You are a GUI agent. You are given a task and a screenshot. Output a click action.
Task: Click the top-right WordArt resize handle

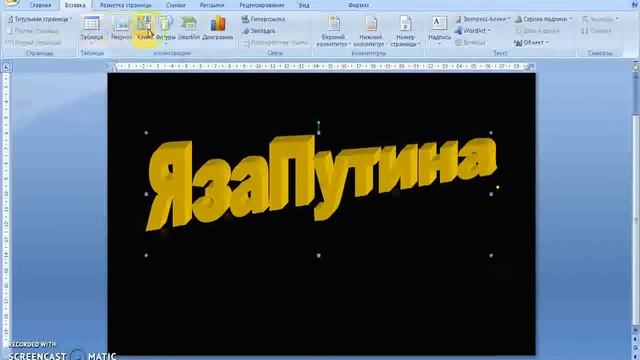click(x=491, y=133)
